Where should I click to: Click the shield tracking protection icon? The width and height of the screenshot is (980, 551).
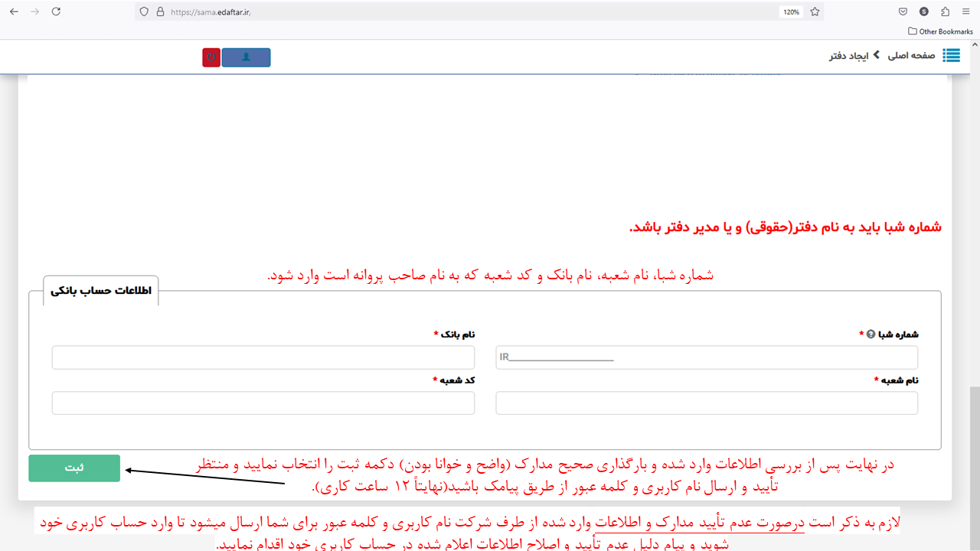[145, 11]
